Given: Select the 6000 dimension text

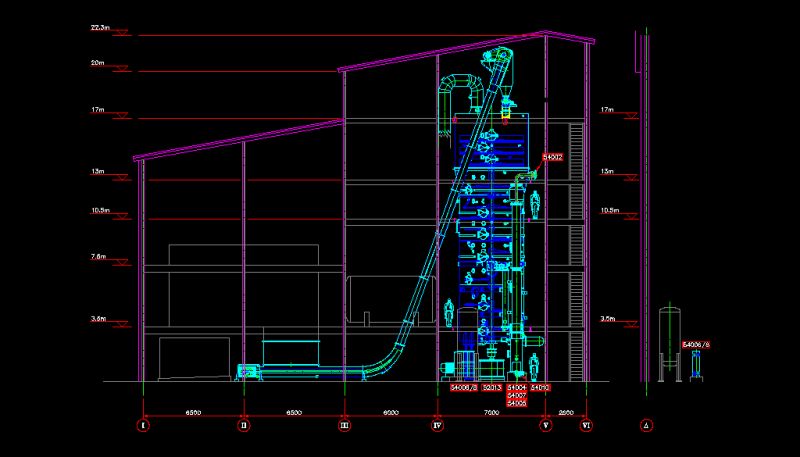Looking at the screenshot, I should 391,412.
